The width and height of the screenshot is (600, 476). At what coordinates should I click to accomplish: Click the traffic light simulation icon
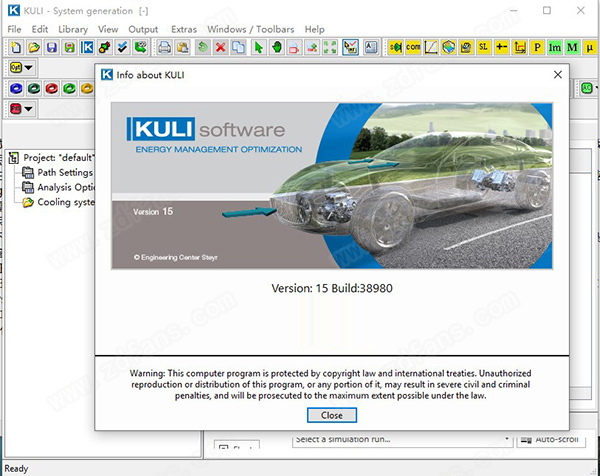(104, 47)
